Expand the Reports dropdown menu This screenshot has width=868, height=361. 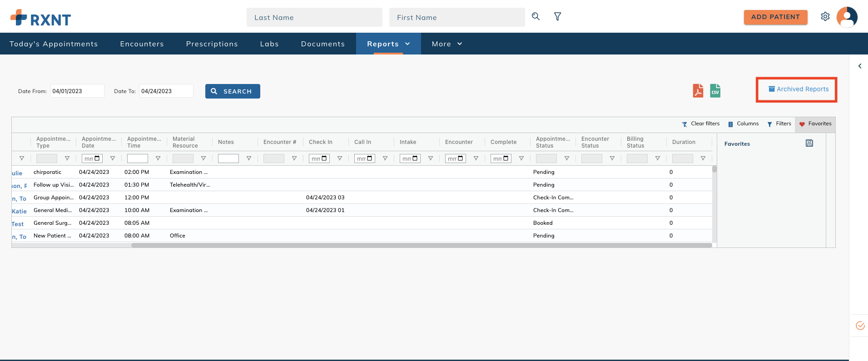point(388,44)
